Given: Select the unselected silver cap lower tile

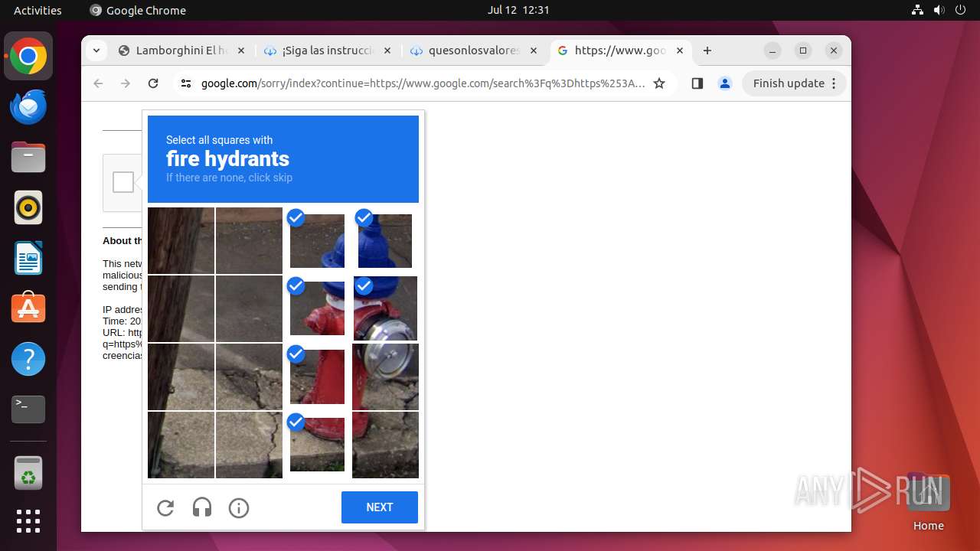Looking at the screenshot, I should (x=385, y=377).
